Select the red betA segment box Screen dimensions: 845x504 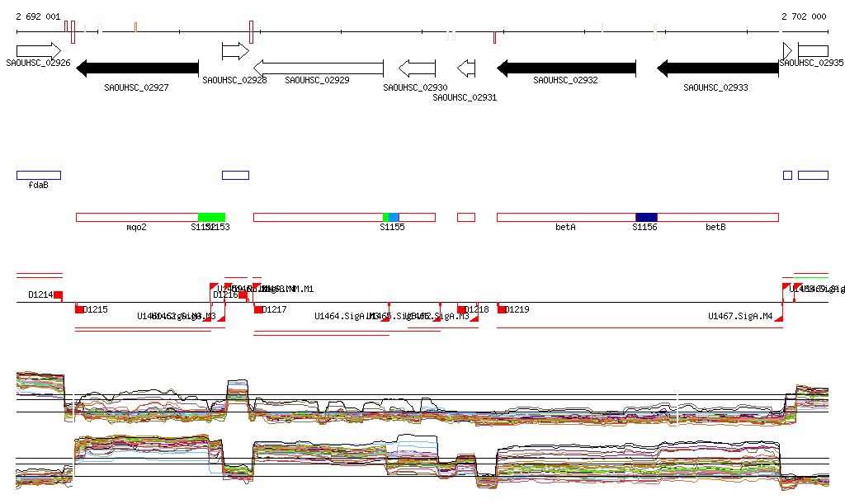566,218
